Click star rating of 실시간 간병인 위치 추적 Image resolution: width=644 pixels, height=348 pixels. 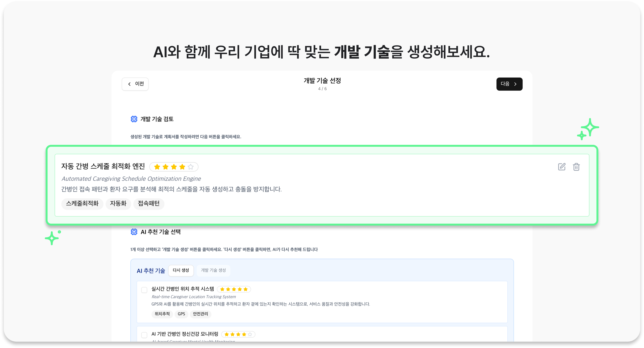pos(234,289)
